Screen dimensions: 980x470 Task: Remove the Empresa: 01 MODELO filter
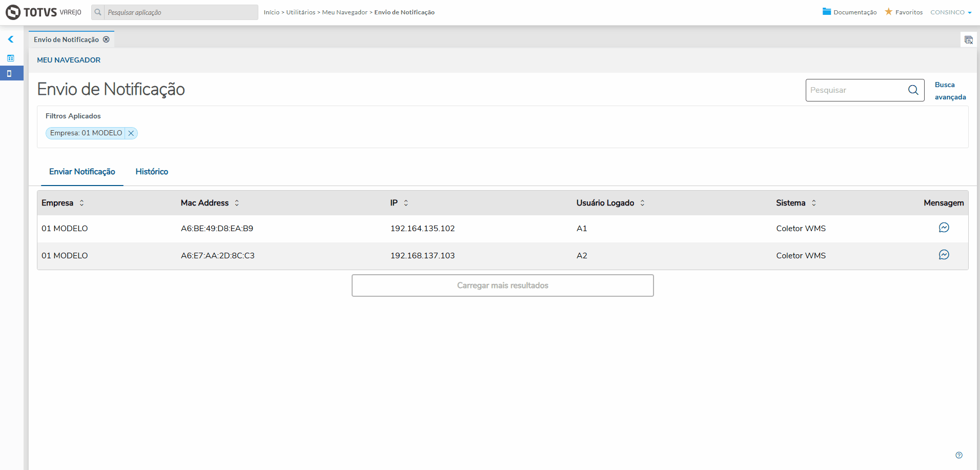[131, 133]
